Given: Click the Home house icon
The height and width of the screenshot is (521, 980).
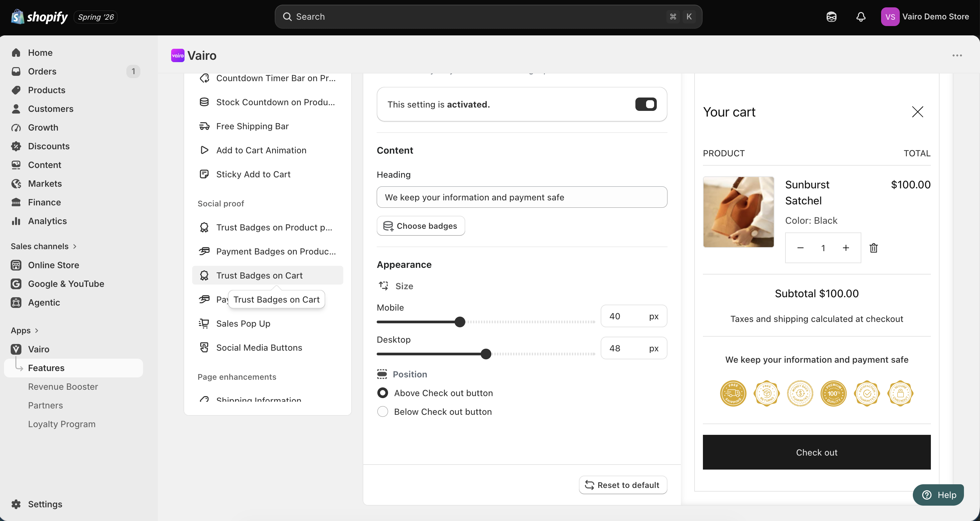Looking at the screenshot, I should click(16, 52).
